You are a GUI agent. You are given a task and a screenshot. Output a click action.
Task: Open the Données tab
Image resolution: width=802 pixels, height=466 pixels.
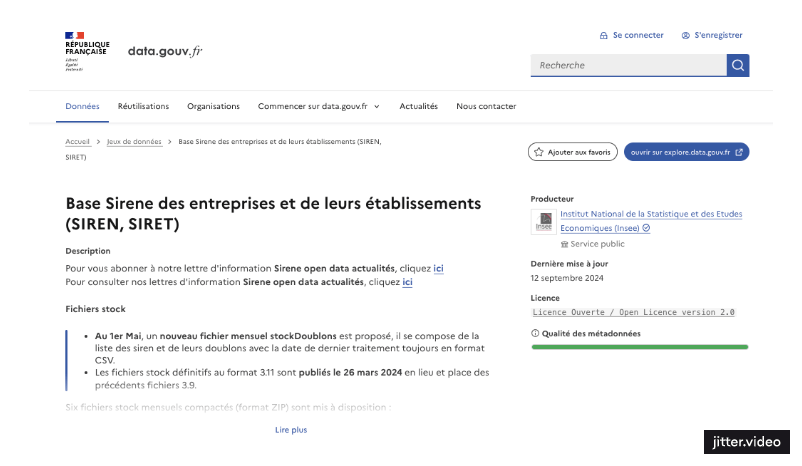pos(82,106)
